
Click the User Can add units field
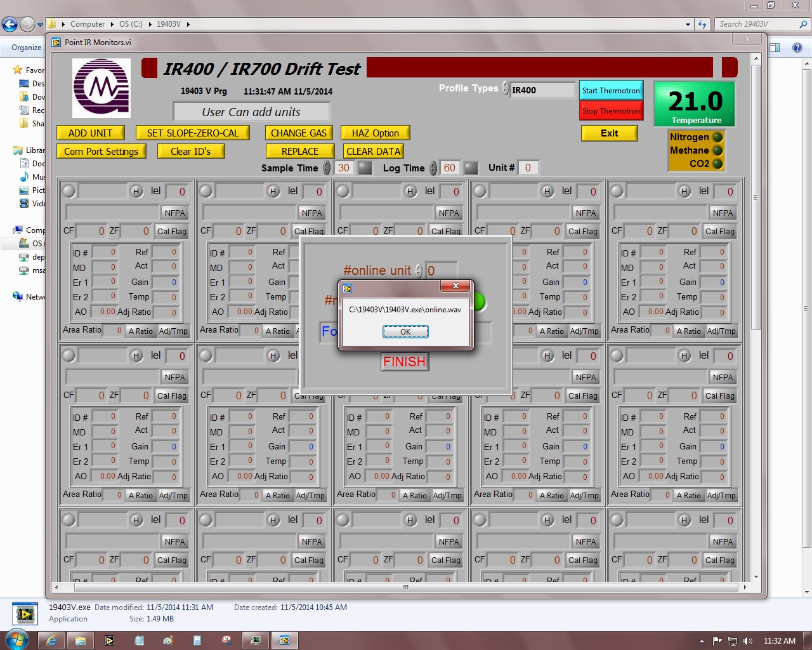[251, 112]
